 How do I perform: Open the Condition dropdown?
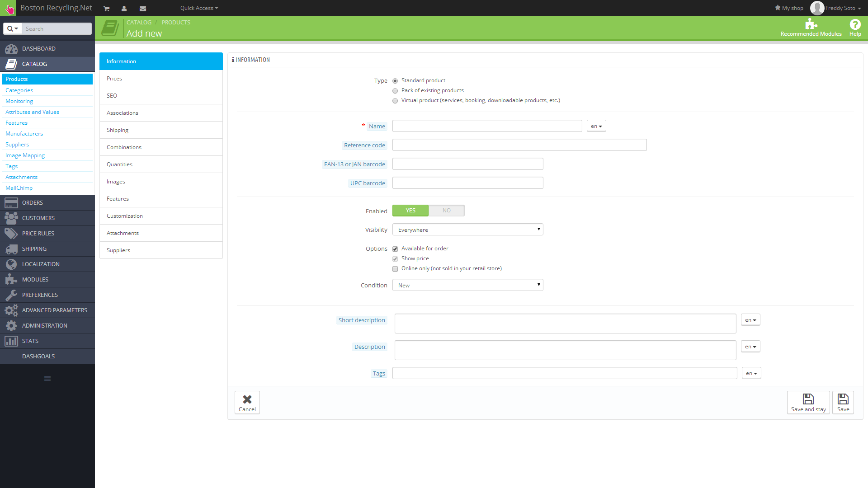pyautogui.click(x=467, y=286)
